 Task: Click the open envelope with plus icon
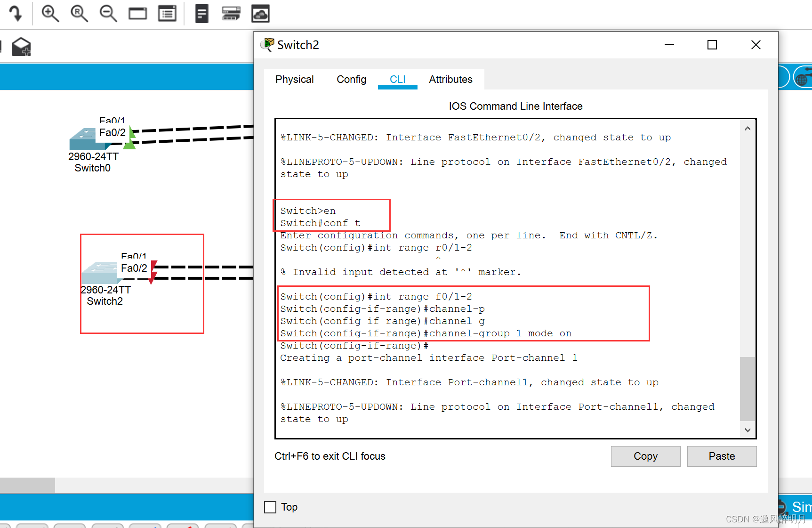pos(21,47)
